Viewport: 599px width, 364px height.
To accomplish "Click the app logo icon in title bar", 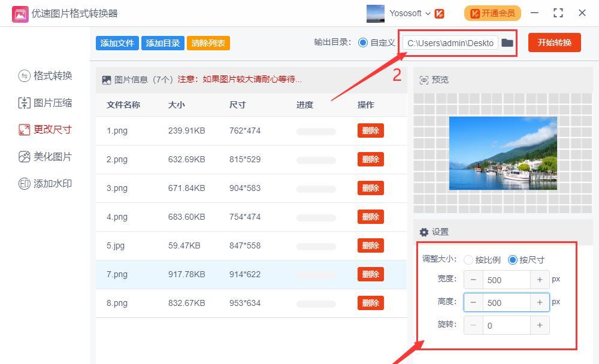I will (x=20, y=14).
